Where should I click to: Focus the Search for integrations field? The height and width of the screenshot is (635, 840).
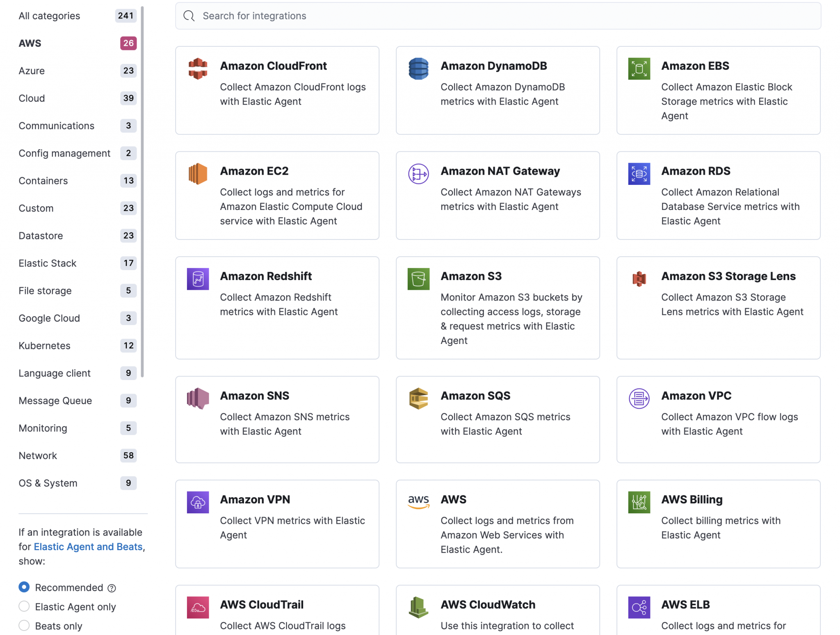pyautogui.click(x=498, y=16)
